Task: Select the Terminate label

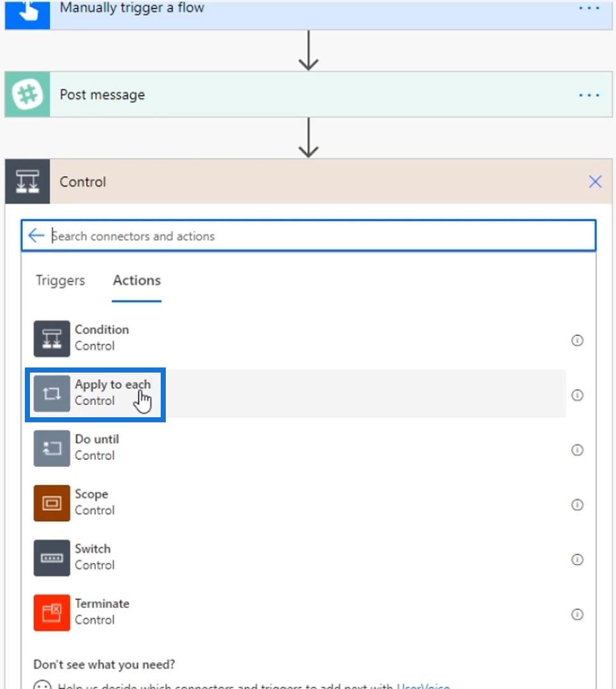Action: click(x=102, y=604)
